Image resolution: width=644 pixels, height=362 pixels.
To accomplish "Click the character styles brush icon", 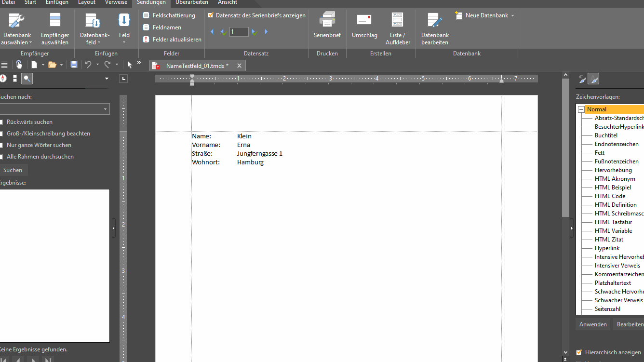I will tap(594, 79).
